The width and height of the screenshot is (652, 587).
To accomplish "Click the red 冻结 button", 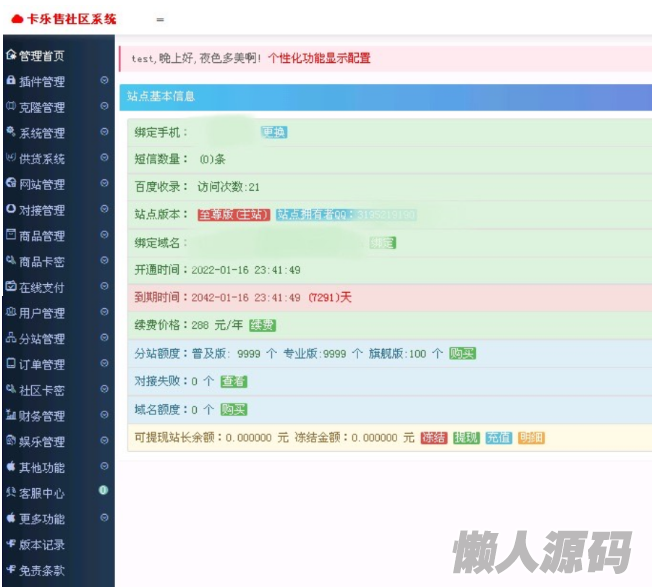I will pyautogui.click(x=434, y=438).
